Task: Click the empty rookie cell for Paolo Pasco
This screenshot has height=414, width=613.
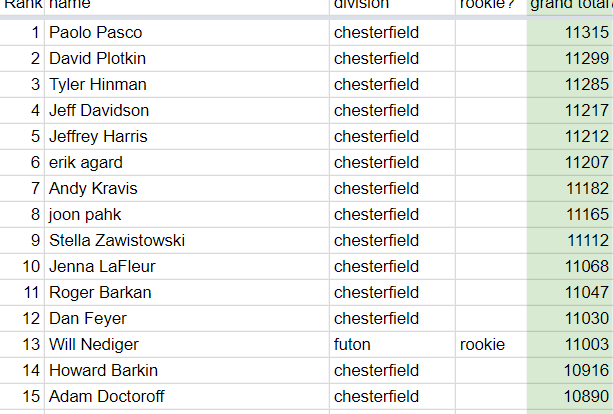Action: [490, 33]
